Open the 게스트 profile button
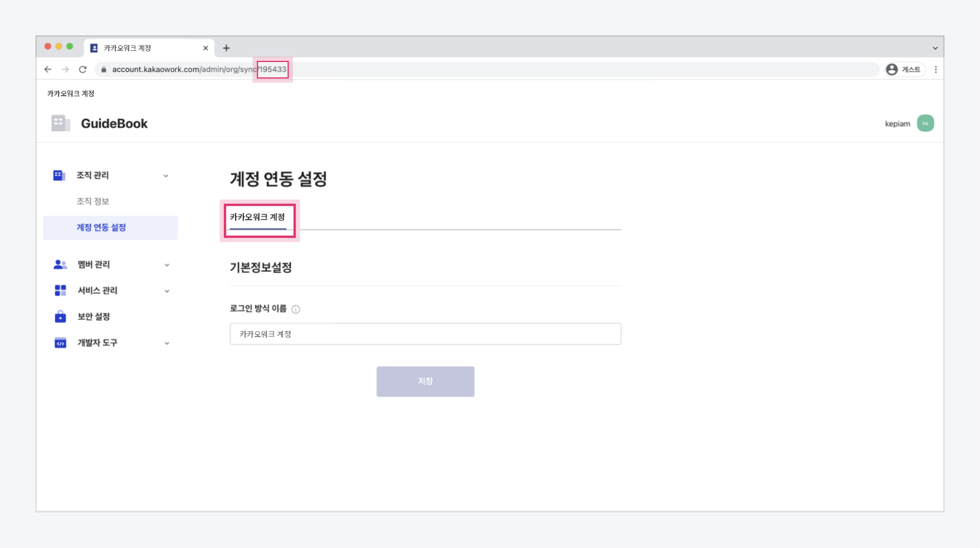Viewport: 980px width, 548px height. click(x=905, y=70)
